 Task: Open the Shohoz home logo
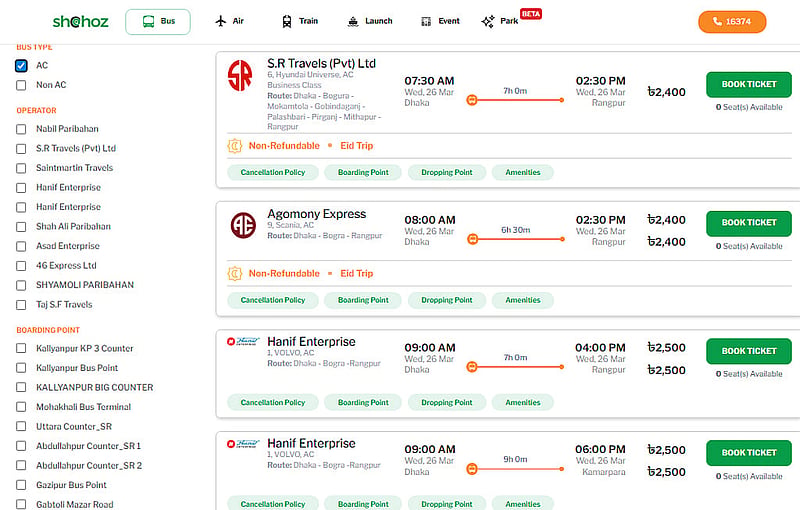81,21
